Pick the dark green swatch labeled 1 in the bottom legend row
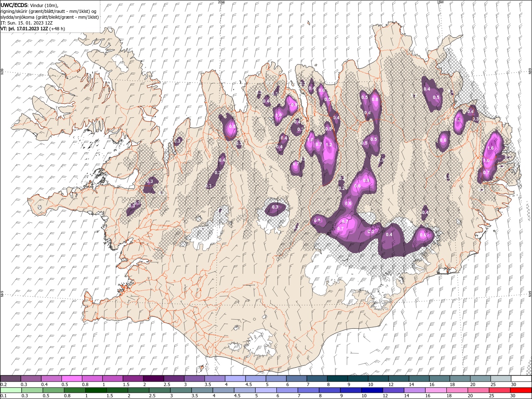Image resolution: width=532 pixels, height=399 pixels. pyautogui.click(x=96, y=390)
